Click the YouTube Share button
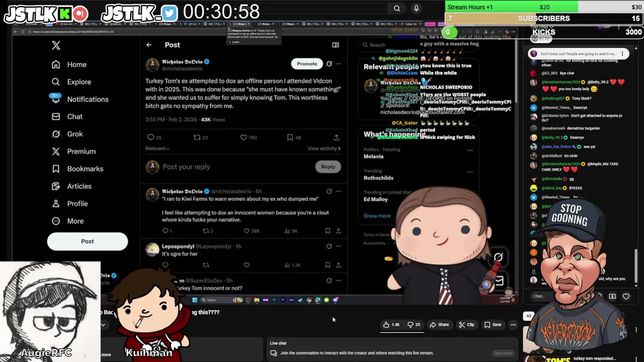644x362 pixels. point(439,325)
